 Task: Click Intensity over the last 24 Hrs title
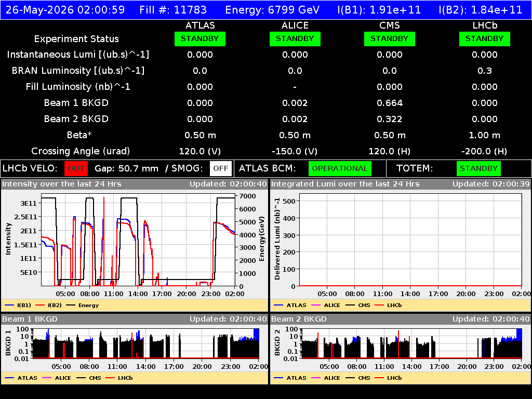tap(61, 184)
